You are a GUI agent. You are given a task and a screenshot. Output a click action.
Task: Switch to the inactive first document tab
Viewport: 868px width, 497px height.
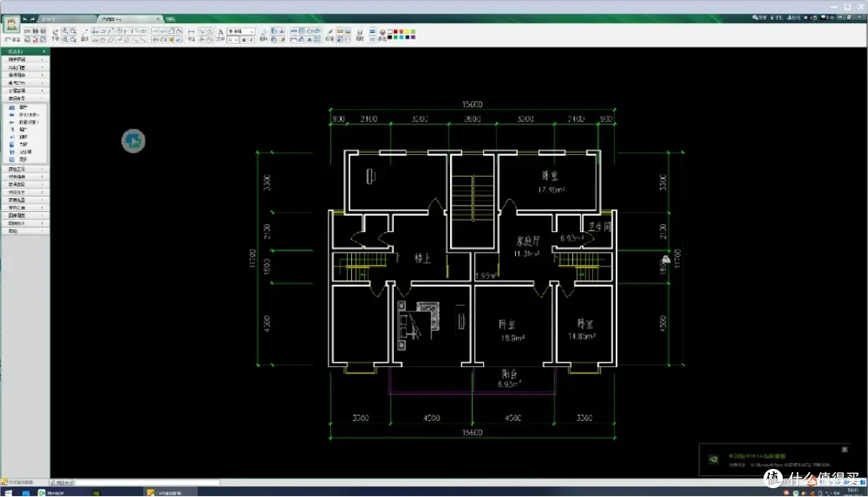[x=67, y=18]
